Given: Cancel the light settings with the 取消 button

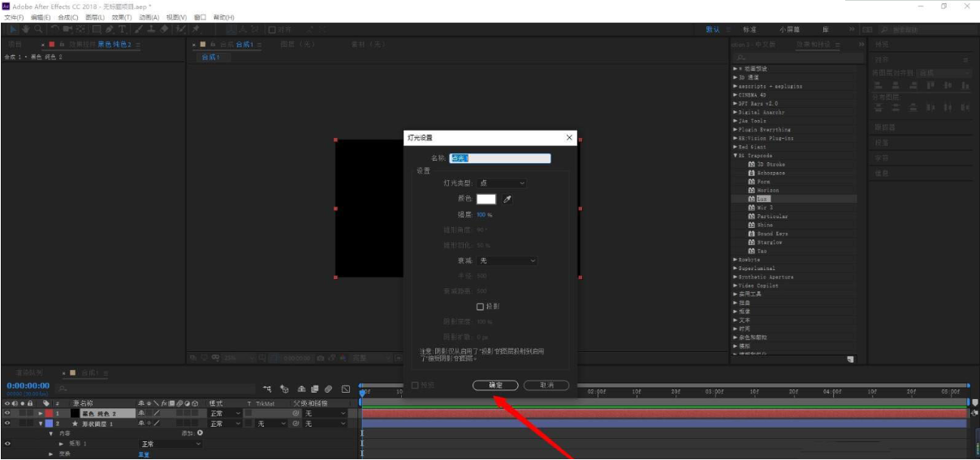Looking at the screenshot, I should pos(546,385).
